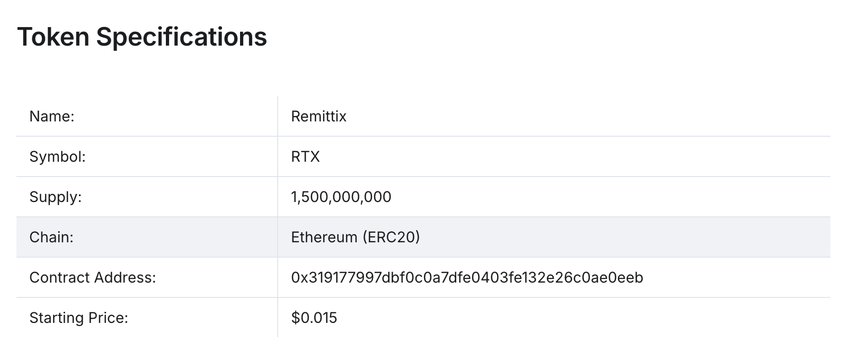This screenshot has width=868, height=351.
Task: Click the word "Address:" in the label column
Action: [125, 277]
